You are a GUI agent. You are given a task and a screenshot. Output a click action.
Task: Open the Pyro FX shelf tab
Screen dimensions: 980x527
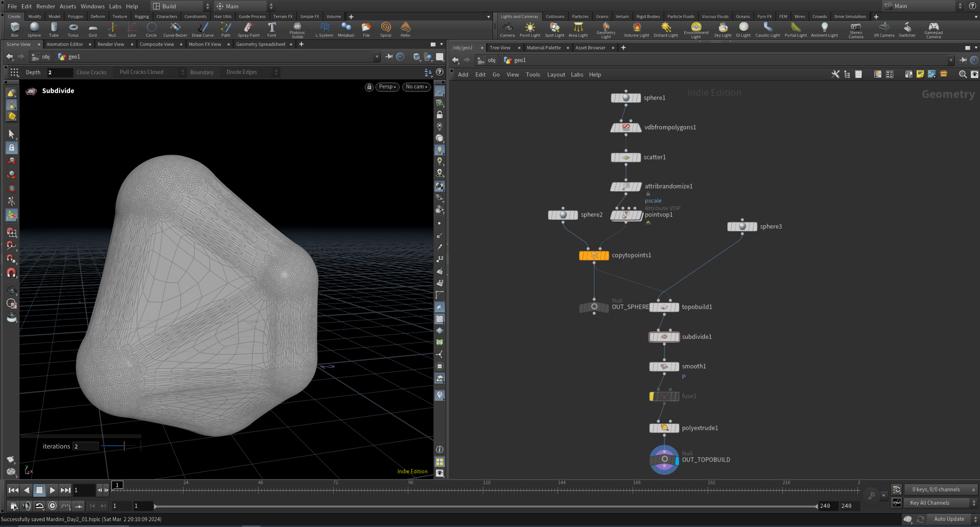click(764, 16)
